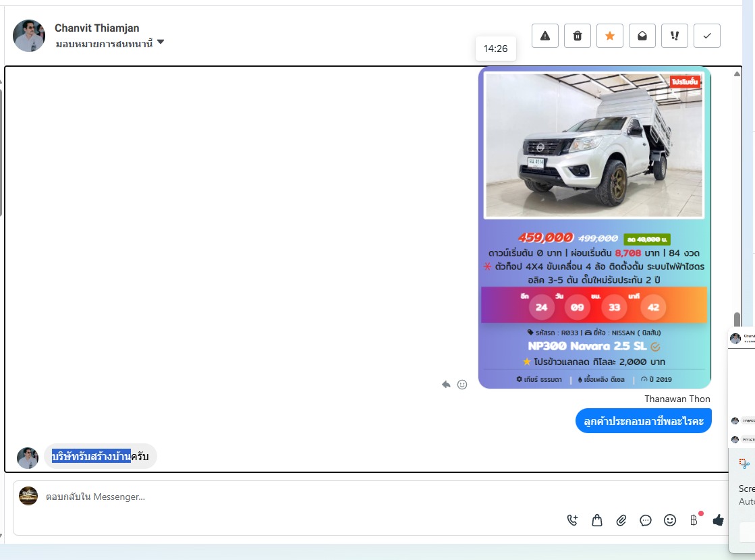Screen dimensions: 755x560
Task: Click the highlighted customer reply message
Action: click(x=100, y=456)
